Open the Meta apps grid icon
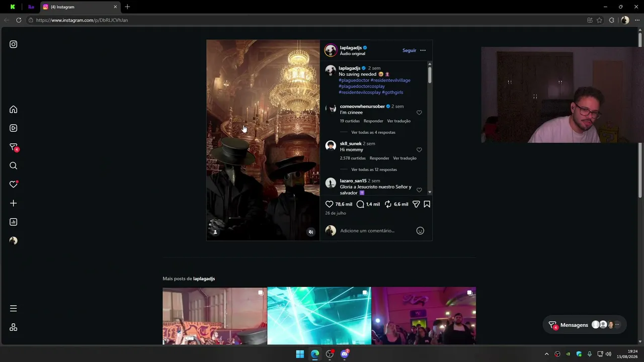The width and height of the screenshot is (644, 362). click(x=14, y=327)
